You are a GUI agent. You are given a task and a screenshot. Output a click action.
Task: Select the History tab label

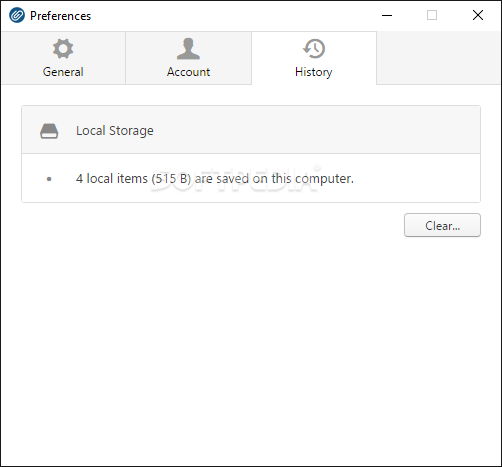314,72
